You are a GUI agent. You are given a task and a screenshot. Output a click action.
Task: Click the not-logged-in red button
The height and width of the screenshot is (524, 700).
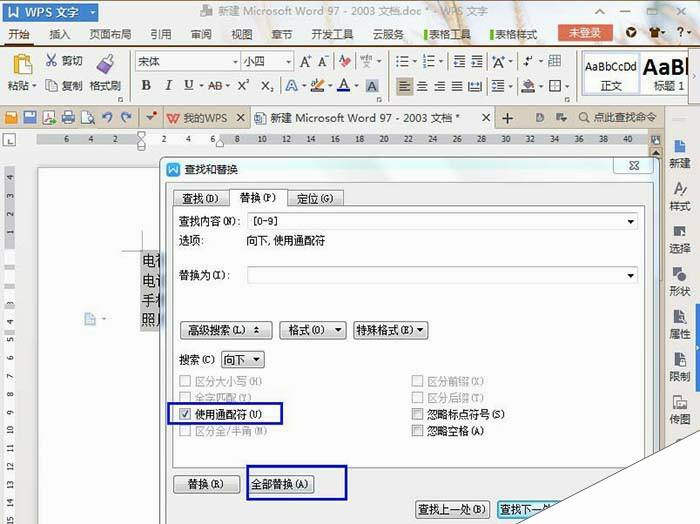585,33
